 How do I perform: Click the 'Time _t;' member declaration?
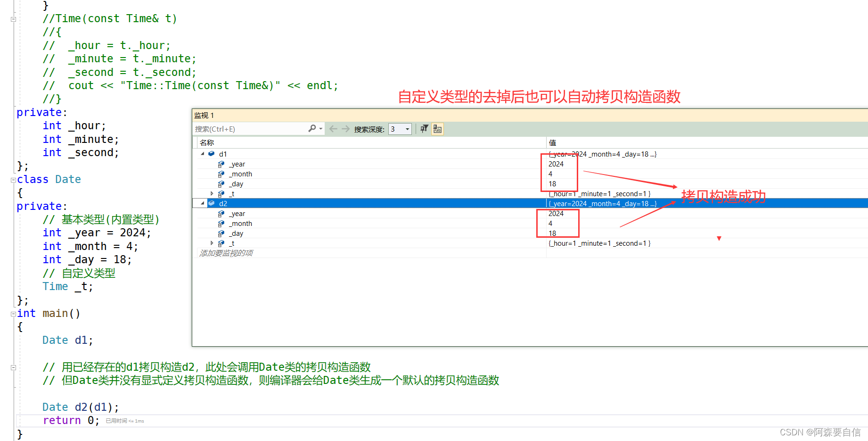click(68, 286)
